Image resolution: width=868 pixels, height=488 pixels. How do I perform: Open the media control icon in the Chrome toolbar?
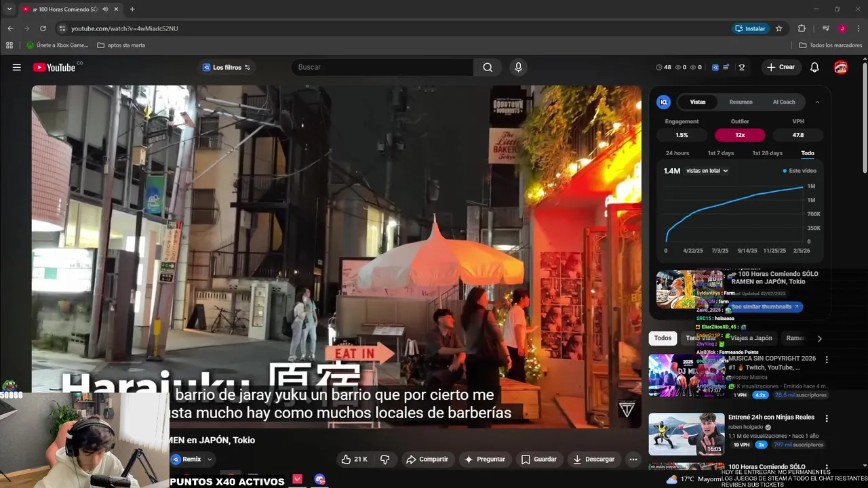tap(825, 28)
